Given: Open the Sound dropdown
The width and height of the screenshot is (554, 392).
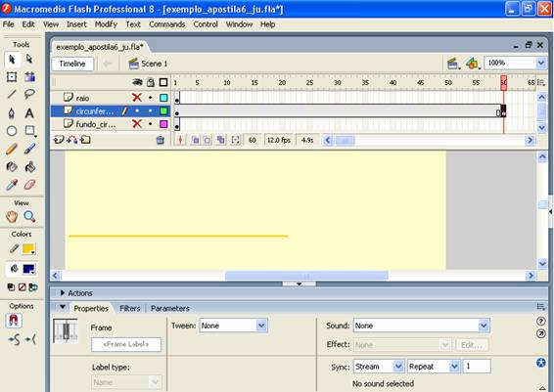Looking at the screenshot, I should click(484, 326).
